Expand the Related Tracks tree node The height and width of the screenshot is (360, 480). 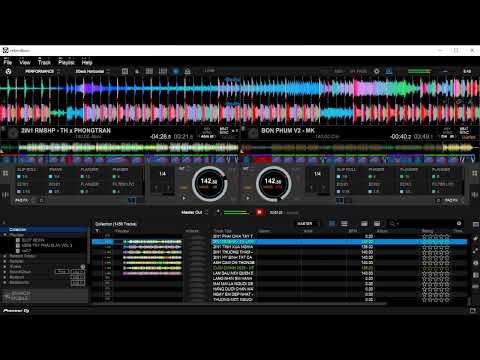[x=5, y=256]
